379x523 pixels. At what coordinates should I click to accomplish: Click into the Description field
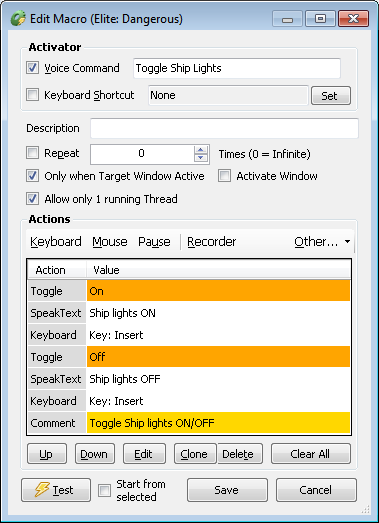[x=224, y=128]
